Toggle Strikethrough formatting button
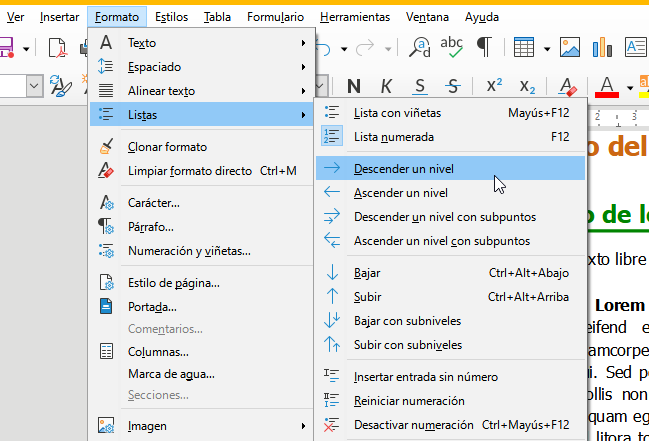This screenshot has width=649, height=441. (x=453, y=86)
